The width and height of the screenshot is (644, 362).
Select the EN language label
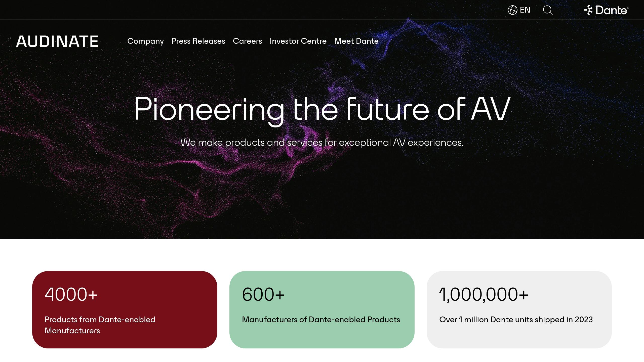pyautogui.click(x=525, y=10)
